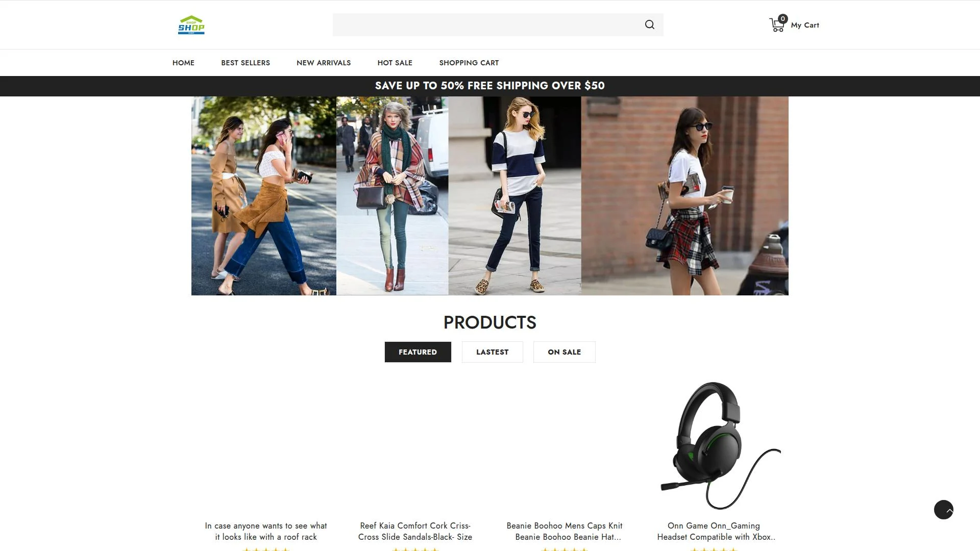This screenshot has width=980, height=551.
Task: Go to Best Sellers page
Action: pyautogui.click(x=246, y=63)
